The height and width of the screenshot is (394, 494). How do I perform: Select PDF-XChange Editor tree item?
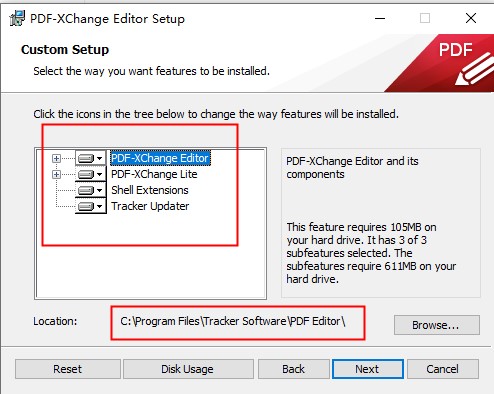pyautogui.click(x=160, y=158)
